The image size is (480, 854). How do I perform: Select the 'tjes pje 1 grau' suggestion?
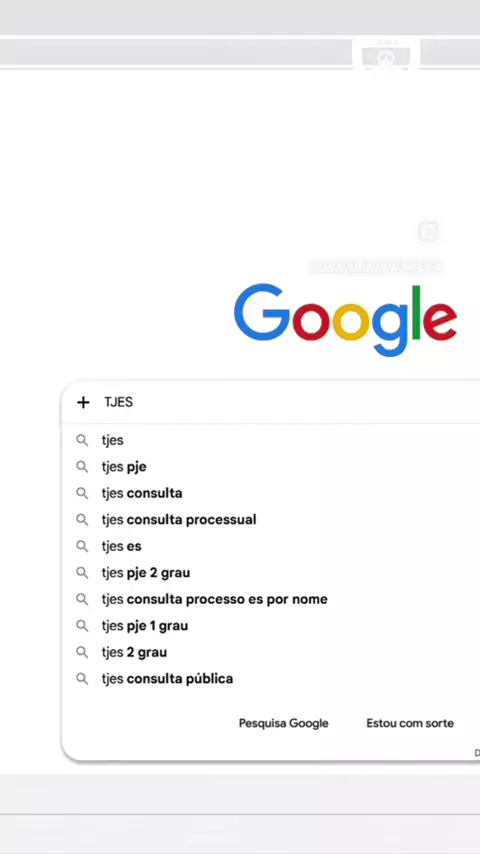coord(145,626)
